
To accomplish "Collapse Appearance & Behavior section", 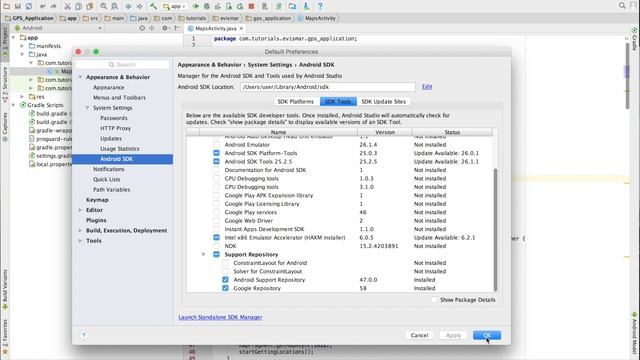I will [80, 77].
